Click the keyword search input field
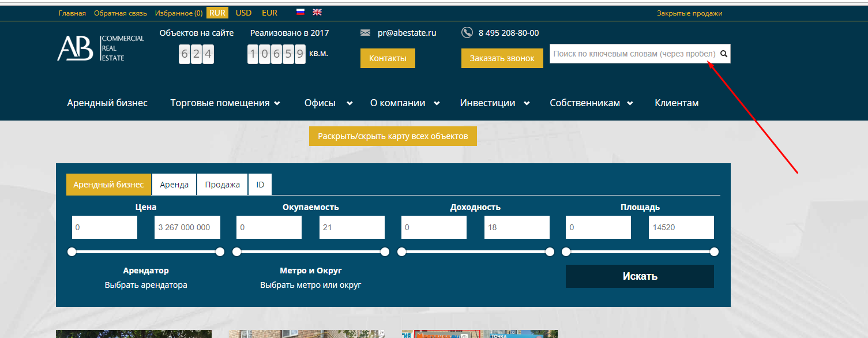This screenshot has height=338, width=868. [633, 54]
